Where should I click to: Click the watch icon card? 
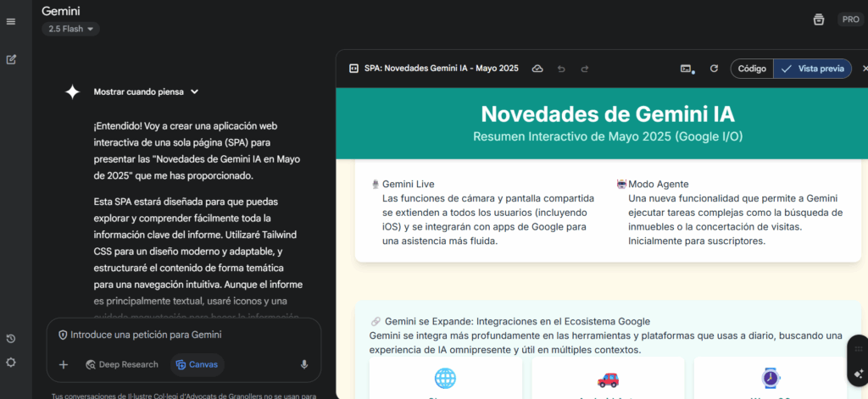(x=771, y=378)
